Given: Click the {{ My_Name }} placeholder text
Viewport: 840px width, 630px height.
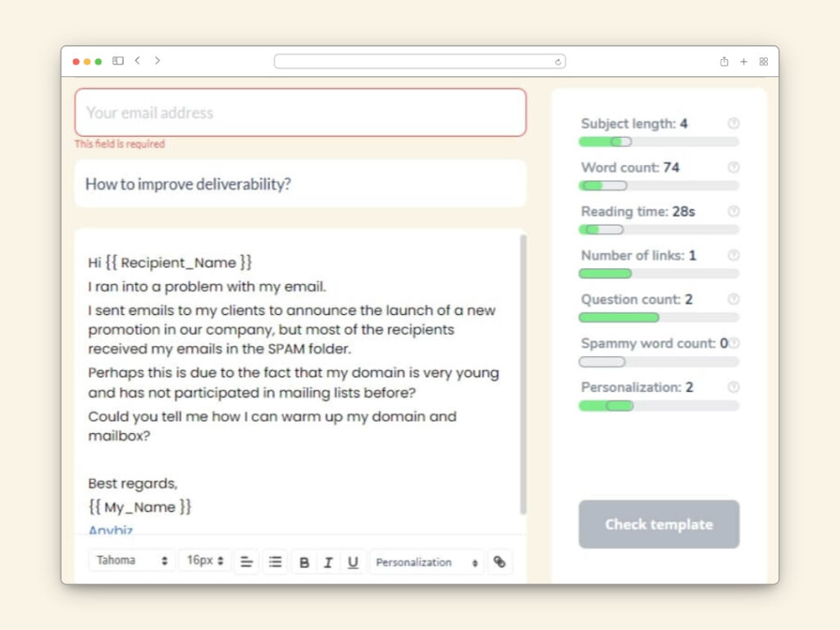Looking at the screenshot, I should point(139,507).
